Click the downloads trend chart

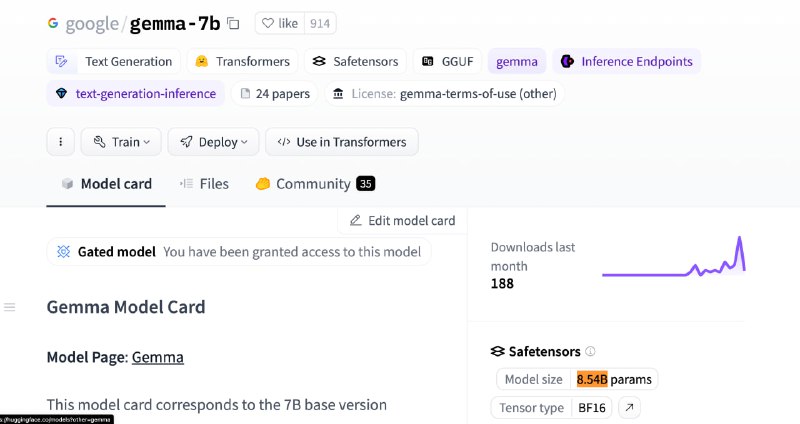click(x=673, y=257)
